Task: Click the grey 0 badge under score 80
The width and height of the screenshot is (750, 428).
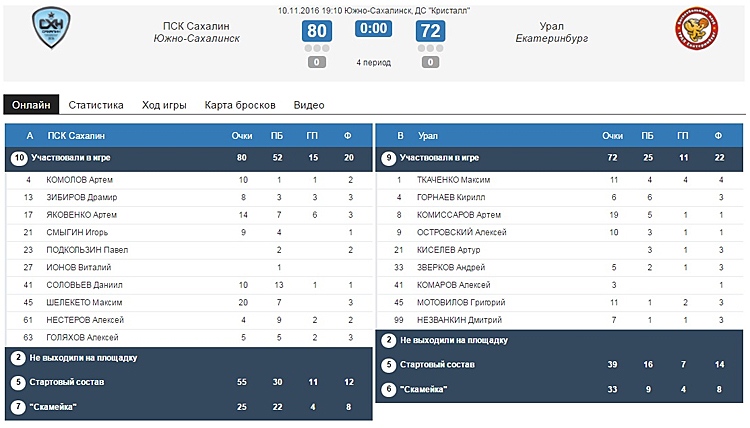Action: (x=317, y=62)
